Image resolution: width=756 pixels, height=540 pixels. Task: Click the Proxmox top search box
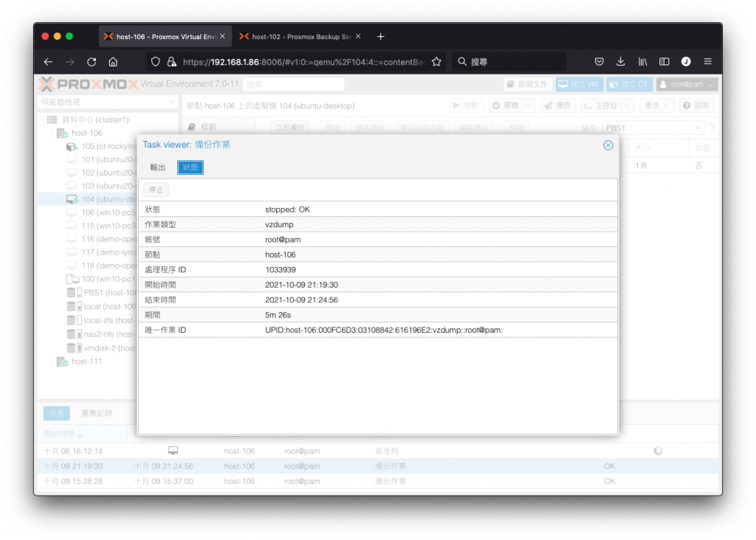pyautogui.click(x=293, y=84)
